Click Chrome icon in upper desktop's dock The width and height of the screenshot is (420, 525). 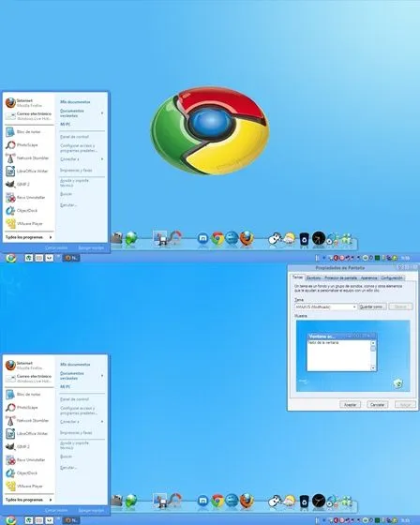[217, 238]
